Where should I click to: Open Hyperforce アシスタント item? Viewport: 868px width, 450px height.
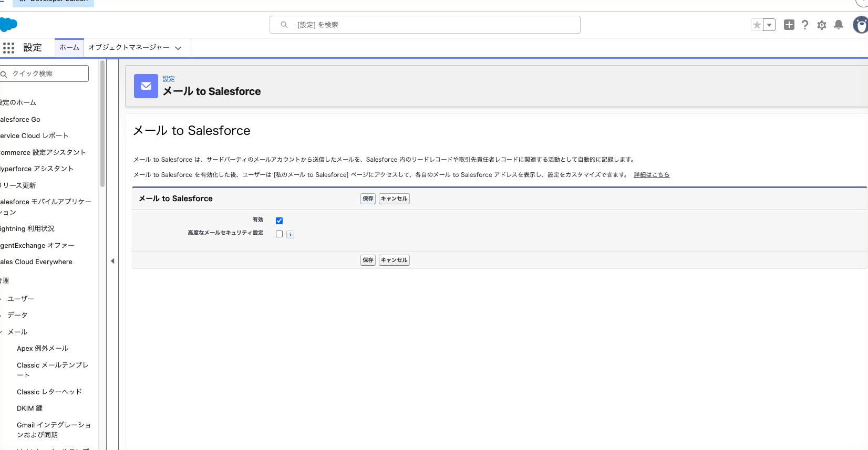point(37,169)
